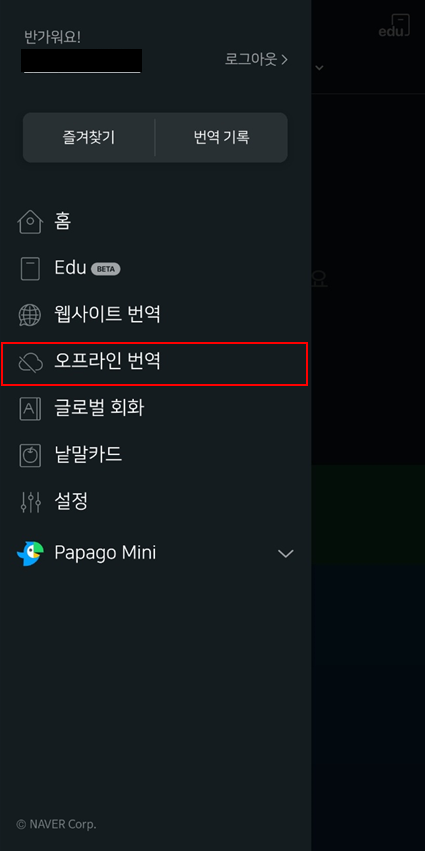Viewport: 425px width, 851px height.
Task: Expand the Papago Mini chevron
Action: pyautogui.click(x=286, y=554)
